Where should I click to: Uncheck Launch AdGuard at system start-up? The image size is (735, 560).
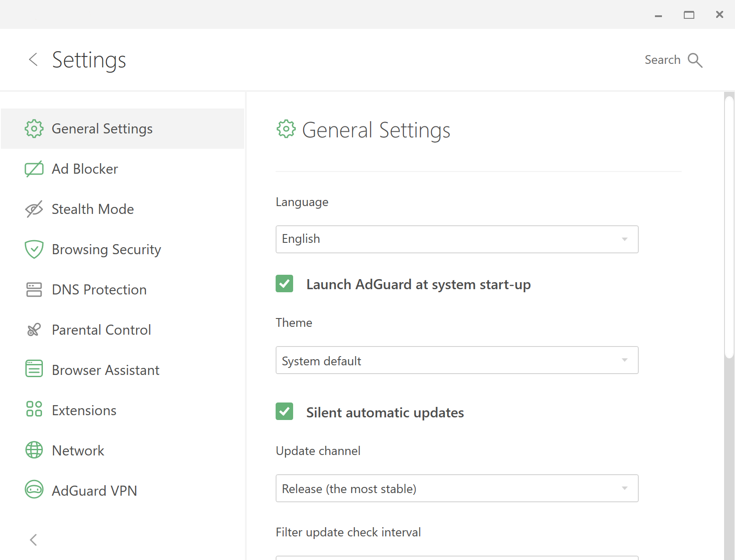point(284,283)
